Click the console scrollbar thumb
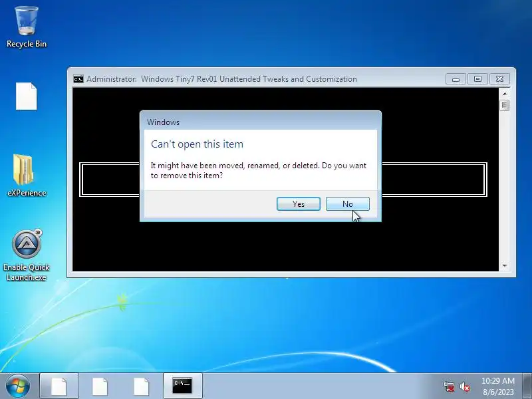 pyautogui.click(x=505, y=106)
